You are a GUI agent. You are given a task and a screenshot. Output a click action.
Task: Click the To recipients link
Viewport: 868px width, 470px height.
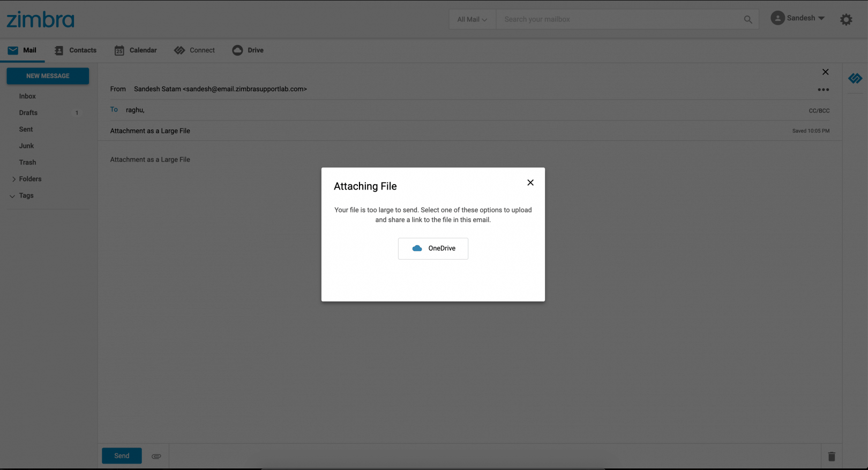point(114,110)
